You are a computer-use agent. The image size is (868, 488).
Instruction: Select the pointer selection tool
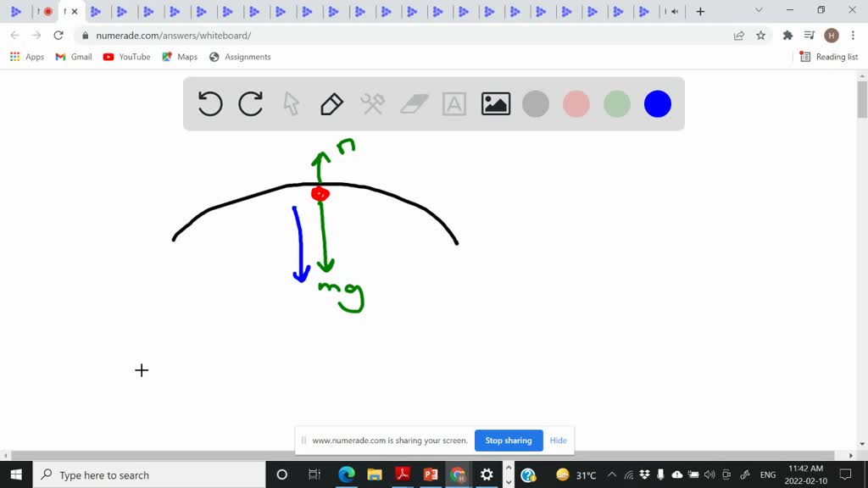tap(291, 103)
